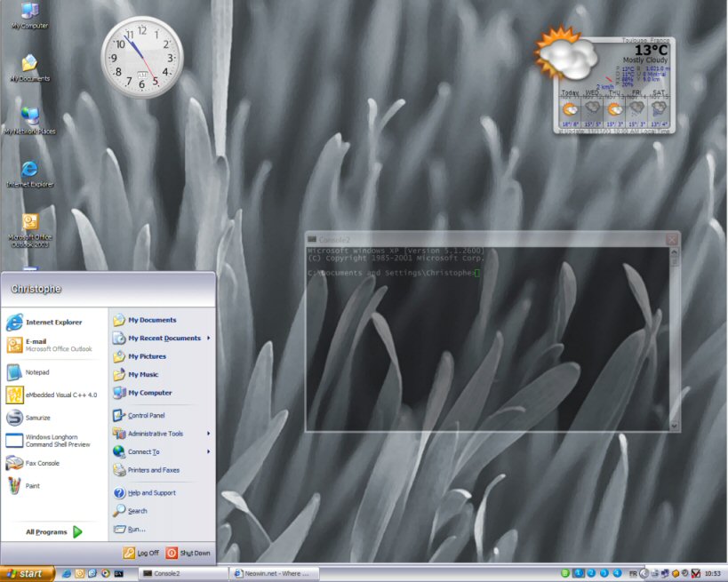Open E-mail Microsoft Office Outlook entry
728x582 pixels.
pyautogui.click(x=54, y=345)
